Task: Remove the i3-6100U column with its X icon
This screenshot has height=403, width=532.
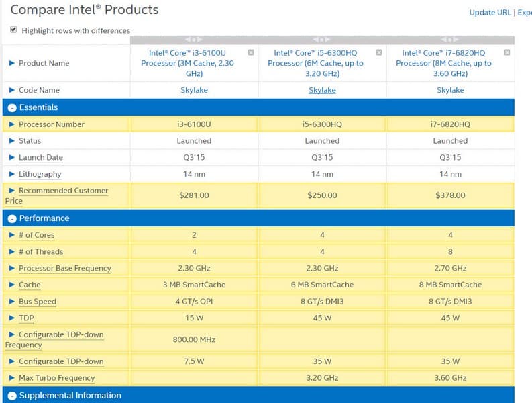Action: coord(250,52)
